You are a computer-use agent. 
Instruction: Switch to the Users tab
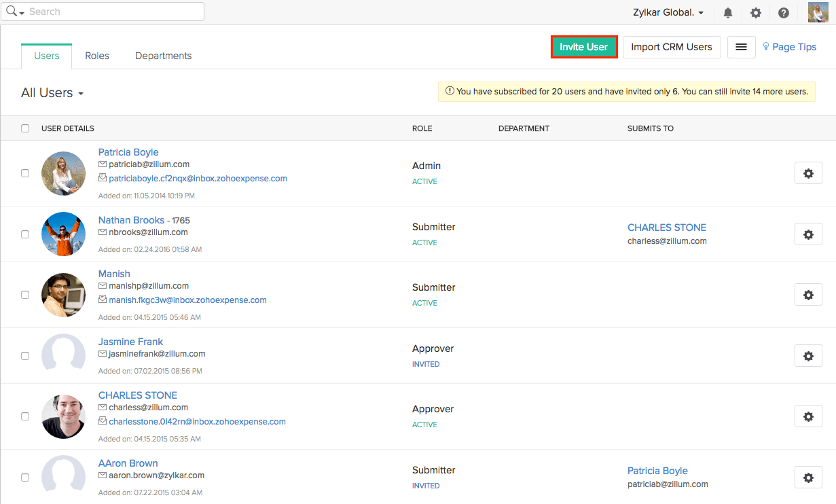pos(47,56)
